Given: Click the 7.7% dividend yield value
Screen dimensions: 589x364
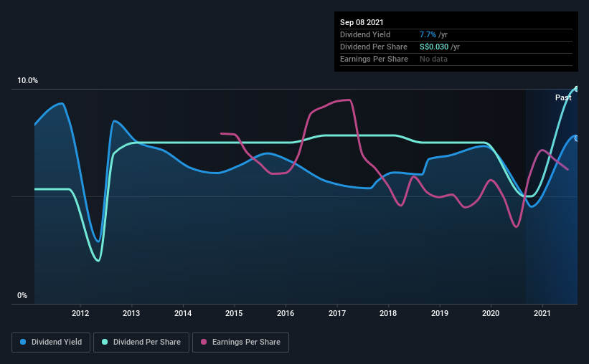Looking at the screenshot, I should [428, 34].
